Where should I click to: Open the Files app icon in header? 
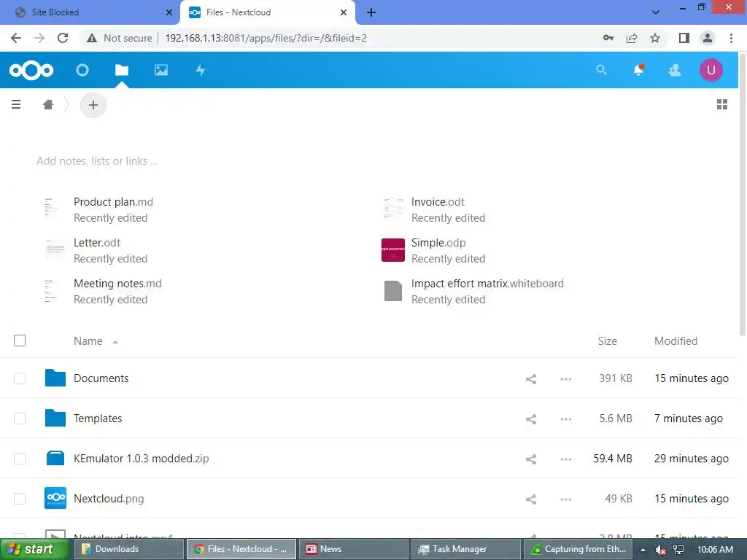click(122, 71)
